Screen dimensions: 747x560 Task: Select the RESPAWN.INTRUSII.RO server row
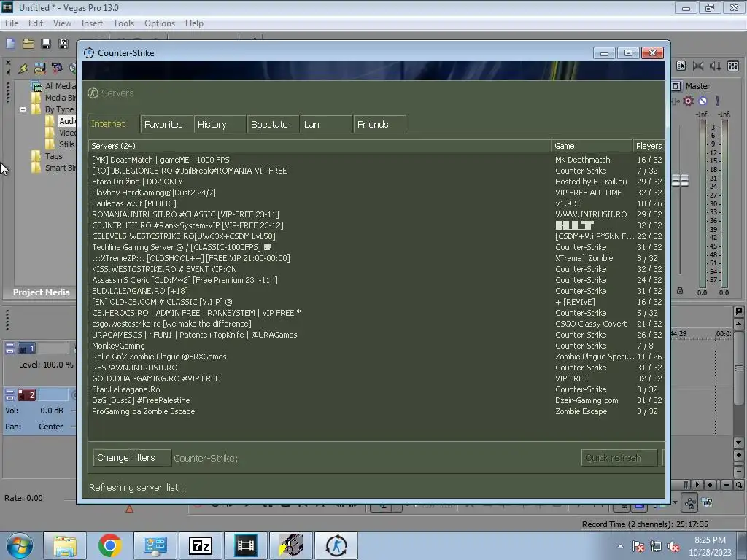[x=376, y=367]
